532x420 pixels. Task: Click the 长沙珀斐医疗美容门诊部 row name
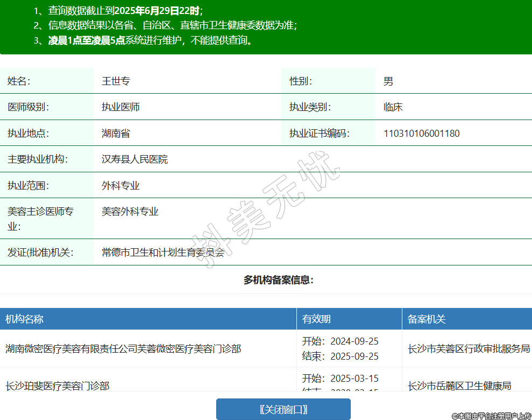click(x=58, y=386)
